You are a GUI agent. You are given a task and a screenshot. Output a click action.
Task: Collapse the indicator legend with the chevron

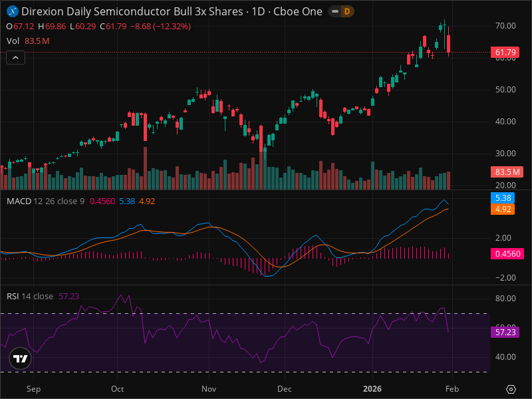pos(15,58)
